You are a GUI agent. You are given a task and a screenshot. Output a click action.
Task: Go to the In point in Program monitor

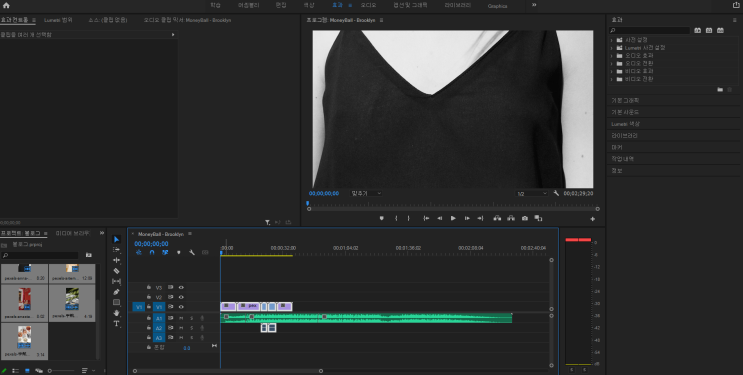point(426,219)
